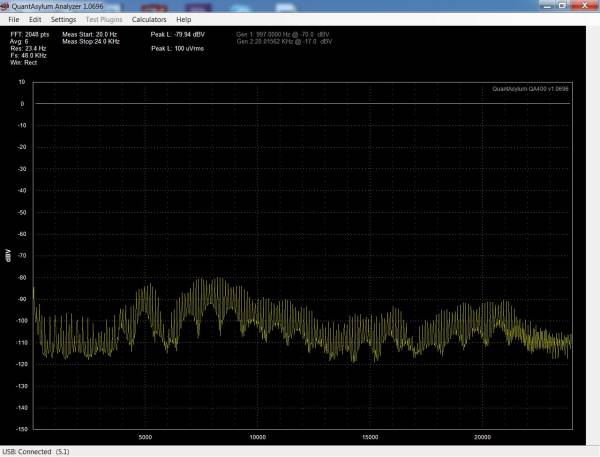
Task: Open the Edit menu
Action: coord(35,20)
